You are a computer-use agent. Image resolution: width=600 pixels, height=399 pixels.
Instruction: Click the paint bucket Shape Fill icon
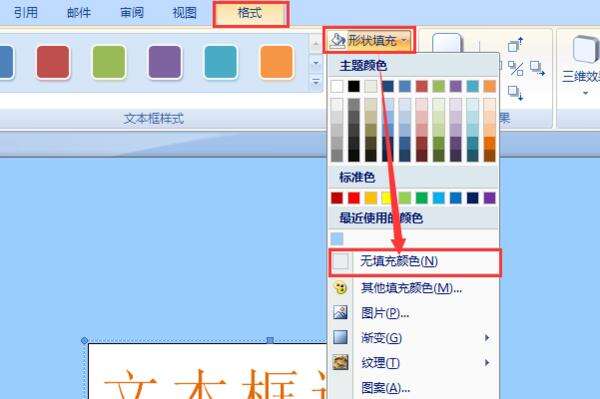point(337,40)
